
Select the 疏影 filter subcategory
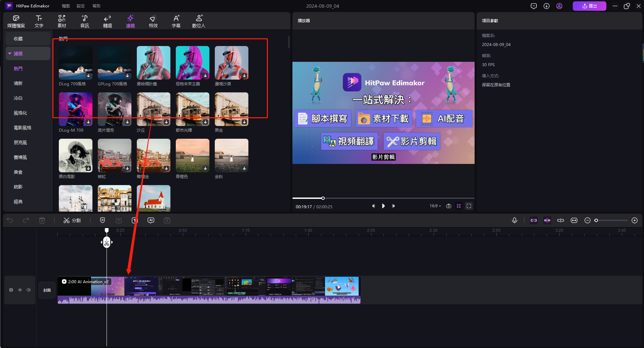click(x=18, y=187)
